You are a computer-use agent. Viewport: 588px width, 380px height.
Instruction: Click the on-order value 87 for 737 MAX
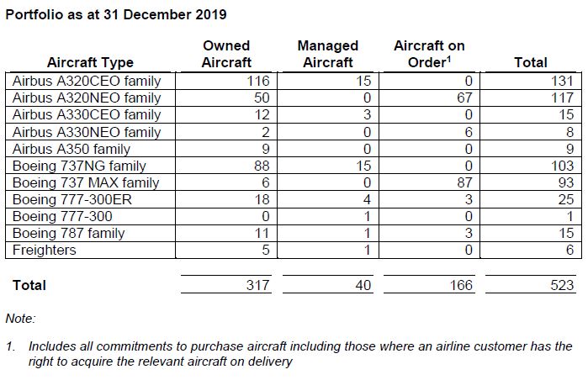pyautogui.click(x=464, y=182)
